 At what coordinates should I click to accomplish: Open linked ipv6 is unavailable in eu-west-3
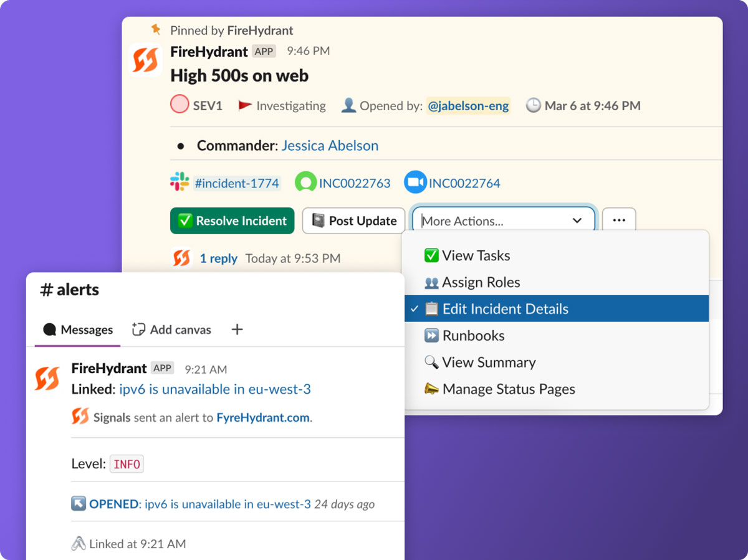click(x=215, y=389)
